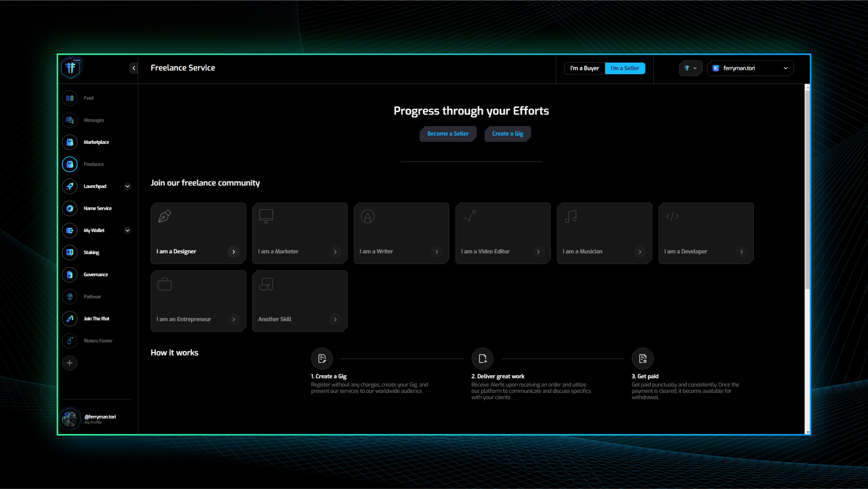The width and height of the screenshot is (868, 489).
Task: Expand the Launchpad submenu chevron
Action: click(x=127, y=186)
